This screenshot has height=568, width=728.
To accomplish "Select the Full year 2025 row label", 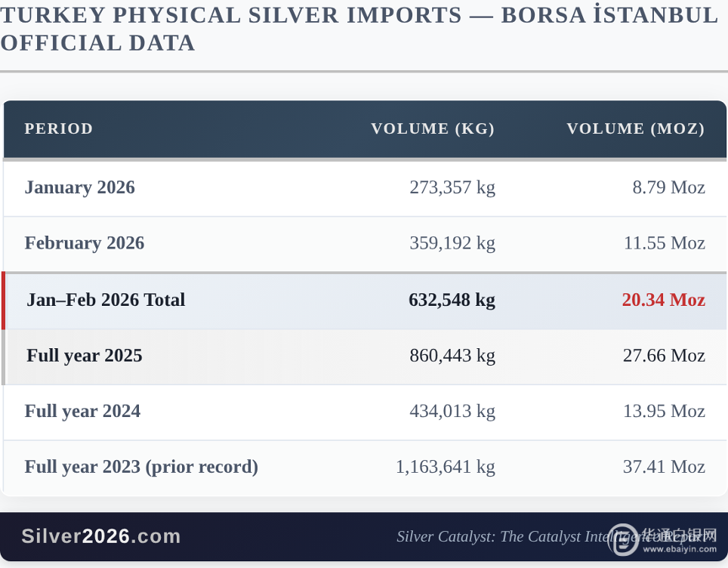I will (x=84, y=356).
